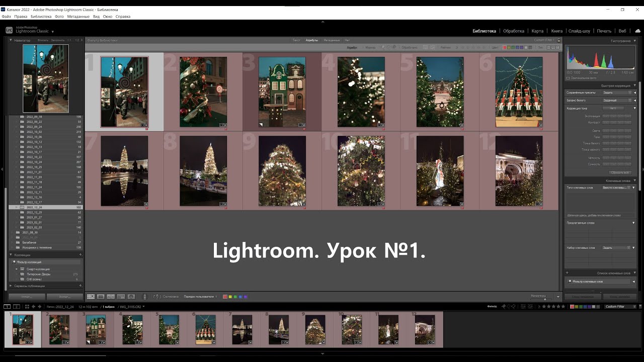The image size is (644, 362).
Task: Click main window display button 1
Action: tap(7, 306)
